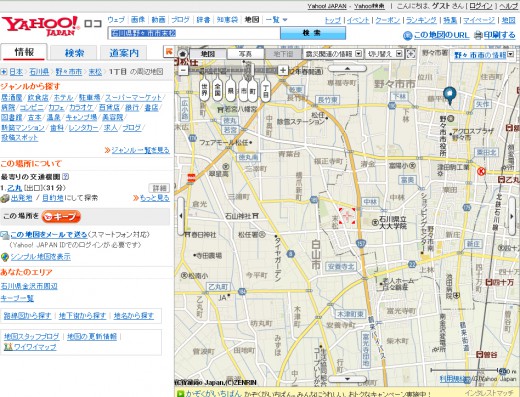Open the 震災関連の情報 dropdown

pyautogui.click(x=333, y=54)
